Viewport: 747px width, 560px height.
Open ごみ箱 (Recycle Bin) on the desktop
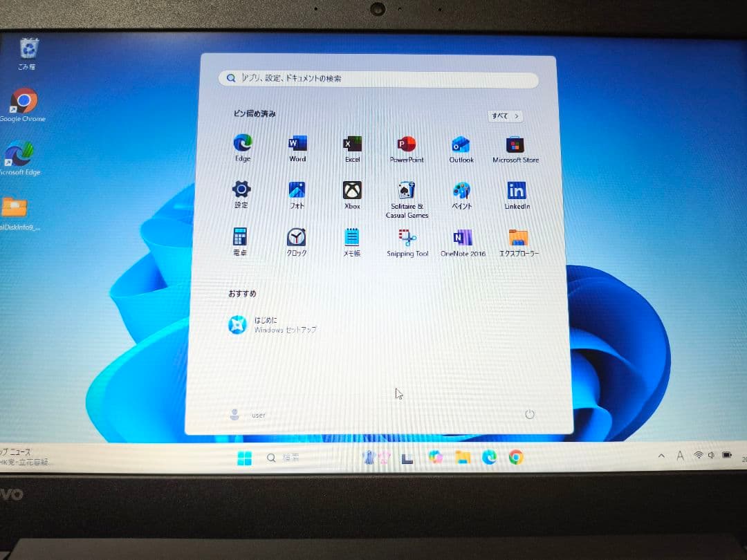point(28,48)
